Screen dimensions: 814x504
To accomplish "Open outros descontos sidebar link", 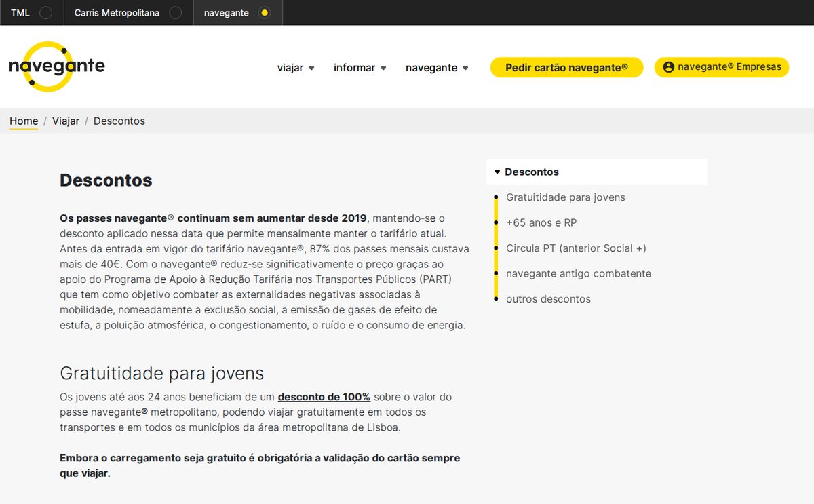I will (548, 299).
